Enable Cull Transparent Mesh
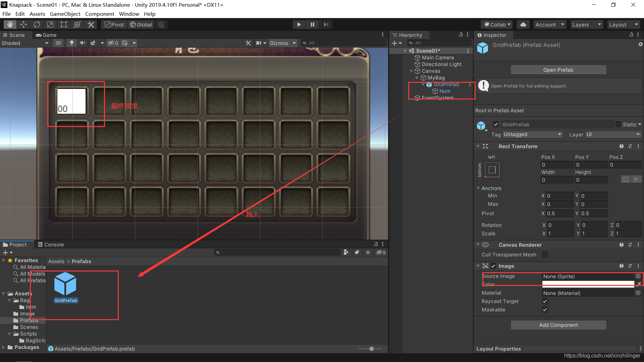644x362 pixels. (545, 255)
